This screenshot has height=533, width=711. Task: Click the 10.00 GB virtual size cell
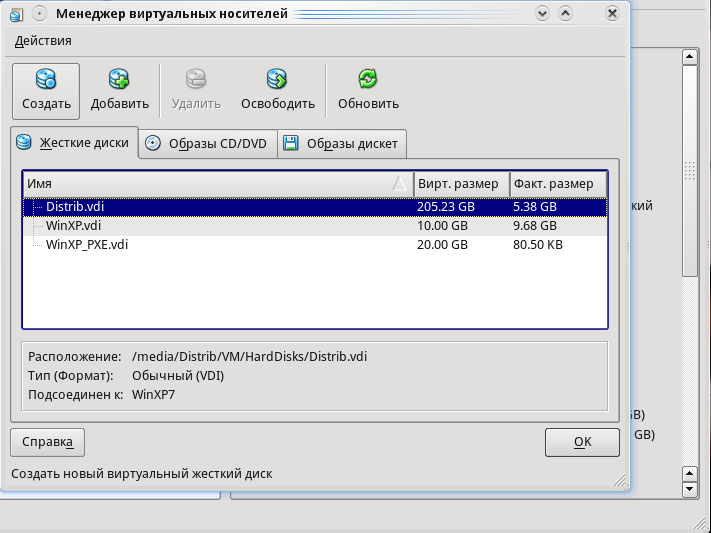(442, 226)
